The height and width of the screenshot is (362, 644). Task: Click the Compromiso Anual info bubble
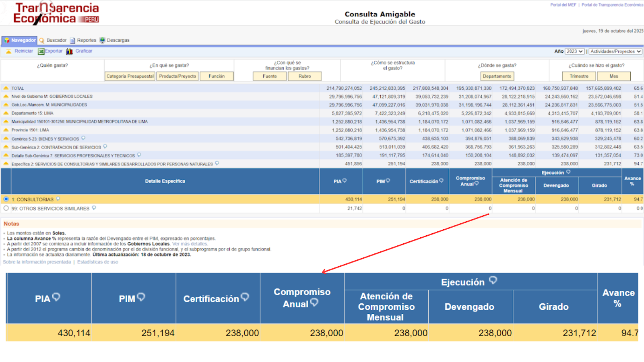point(477,183)
